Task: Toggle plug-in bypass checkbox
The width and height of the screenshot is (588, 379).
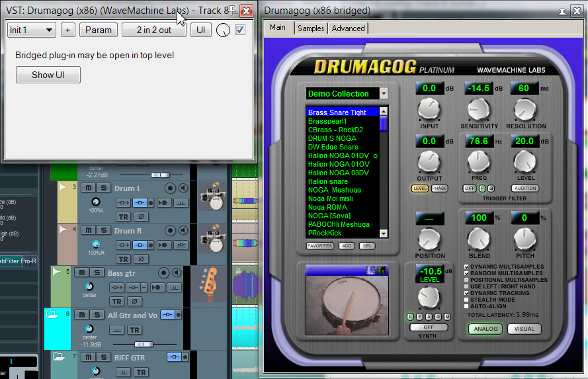Action: [240, 30]
